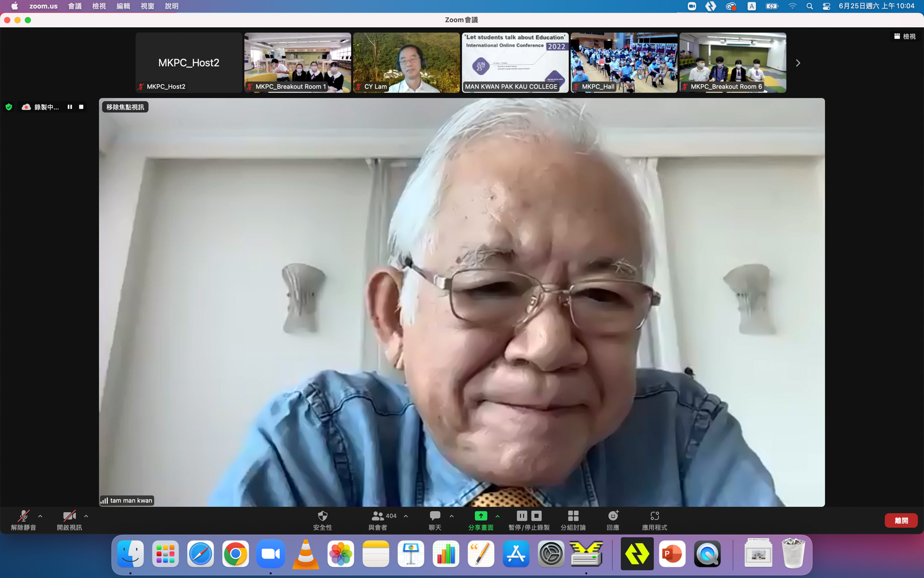Open PowerPoint from the Dock
This screenshot has width=924, height=578.
click(x=672, y=554)
